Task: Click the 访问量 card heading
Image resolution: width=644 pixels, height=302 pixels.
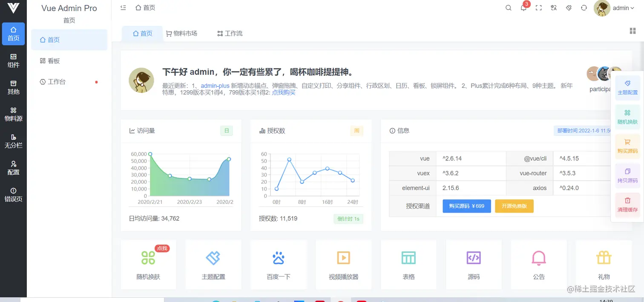Action: tap(142, 131)
